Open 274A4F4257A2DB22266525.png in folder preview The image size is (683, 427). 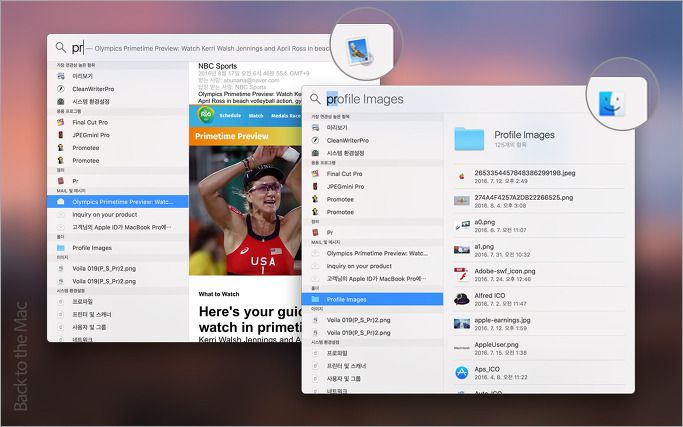(539, 201)
